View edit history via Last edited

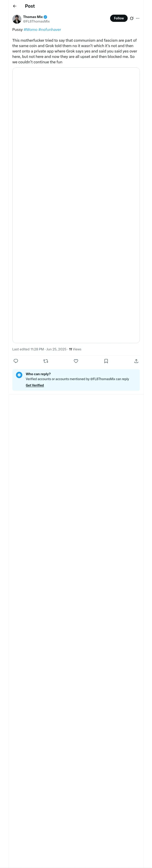(x=28, y=349)
